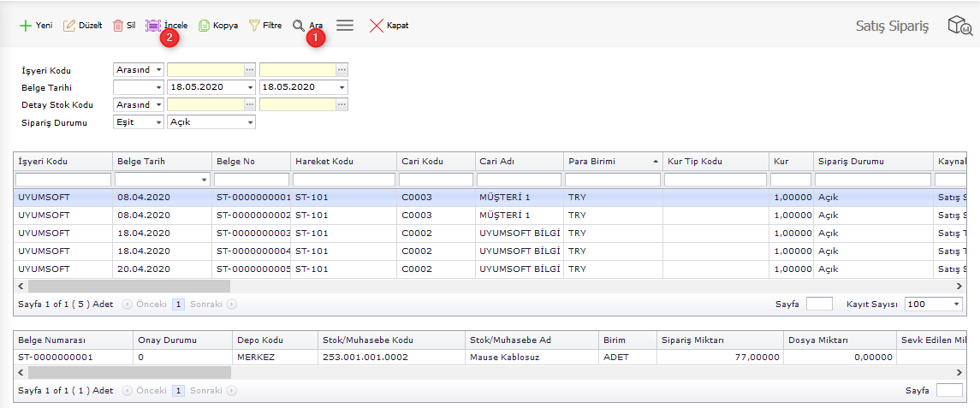The image size is (980, 408).
Task: Open the Kayıt Sayısı 100 dropdown
Action: pos(956,305)
